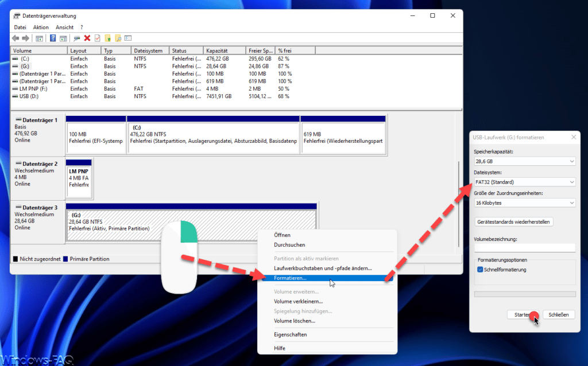Screen dimensions: 588x366
Task: Select the LM PNP partition block
Action: click(x=79, y=178)
